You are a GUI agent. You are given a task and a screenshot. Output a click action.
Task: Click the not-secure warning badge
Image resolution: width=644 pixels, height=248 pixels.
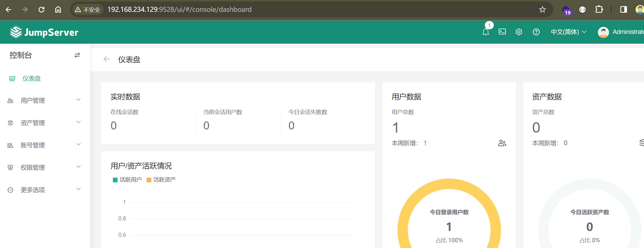coord(87,10)
